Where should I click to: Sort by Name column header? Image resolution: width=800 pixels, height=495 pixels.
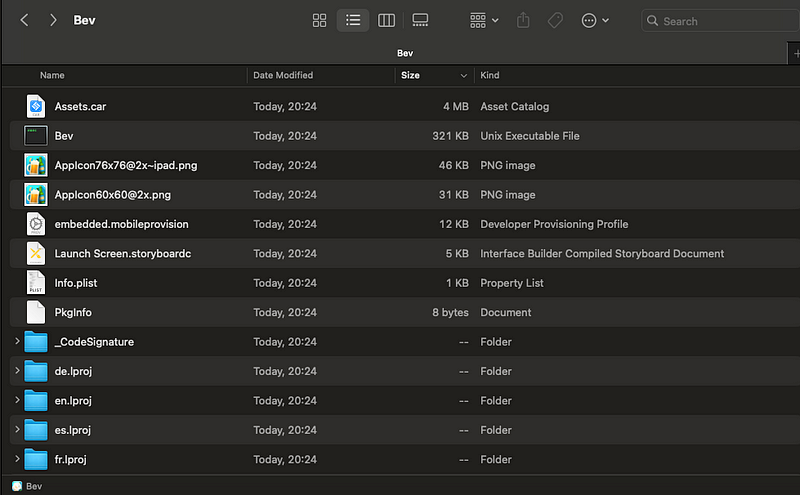coord(52,75)
